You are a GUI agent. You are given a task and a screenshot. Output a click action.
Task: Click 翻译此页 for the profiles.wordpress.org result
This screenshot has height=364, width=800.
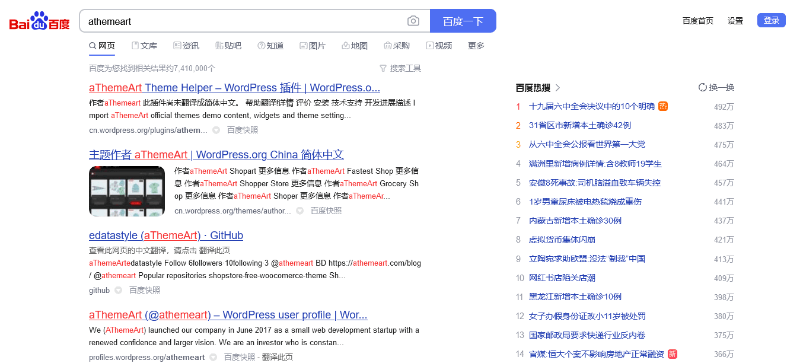[x=278, y=357]
